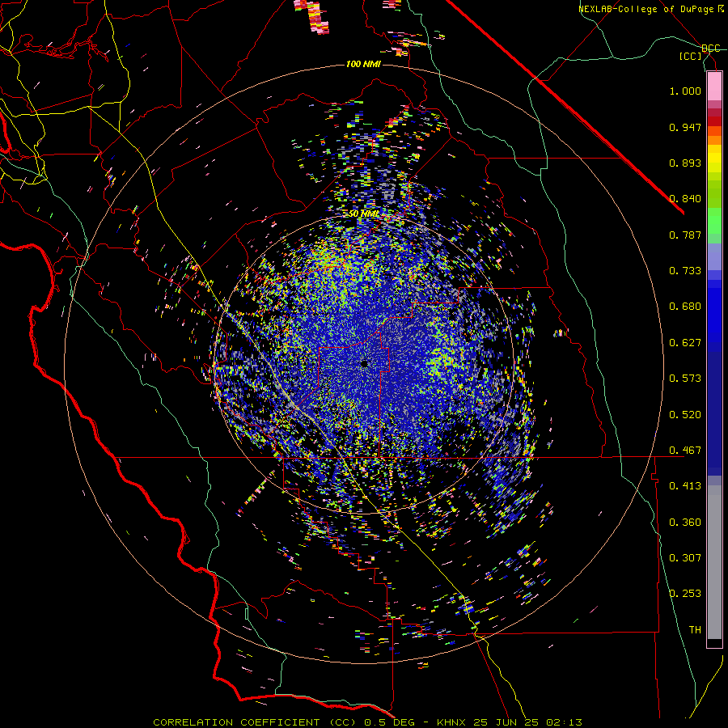Select the 1.000 value on the color scale
728x728 pixels.
[685, 91]
